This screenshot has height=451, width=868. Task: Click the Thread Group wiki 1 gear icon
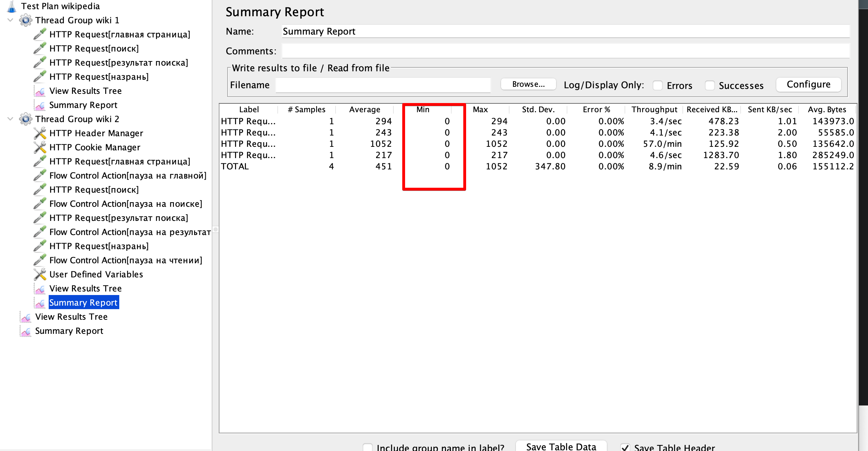(25, 20)
